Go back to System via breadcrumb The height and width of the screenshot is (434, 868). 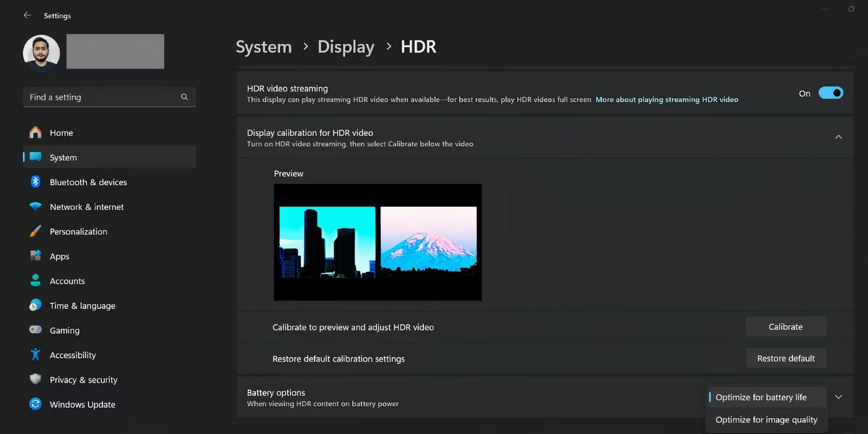click(x=263, y=46)
